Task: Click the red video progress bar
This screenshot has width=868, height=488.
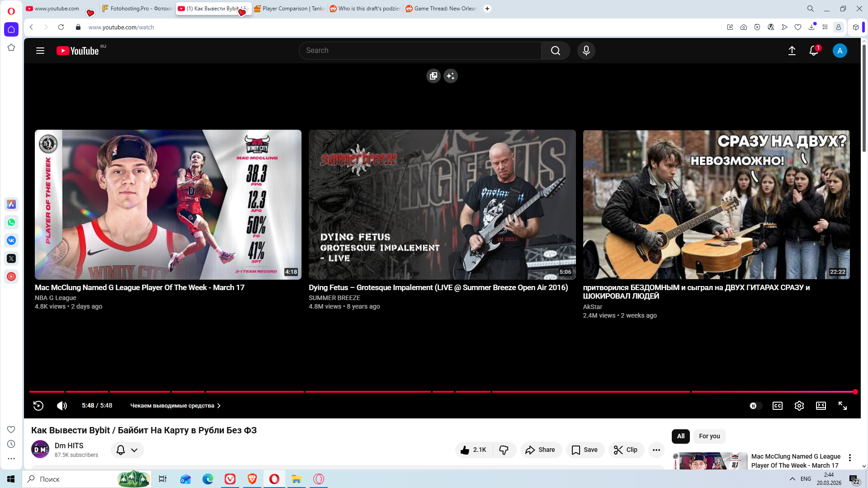Action: [x=362, y=392]
